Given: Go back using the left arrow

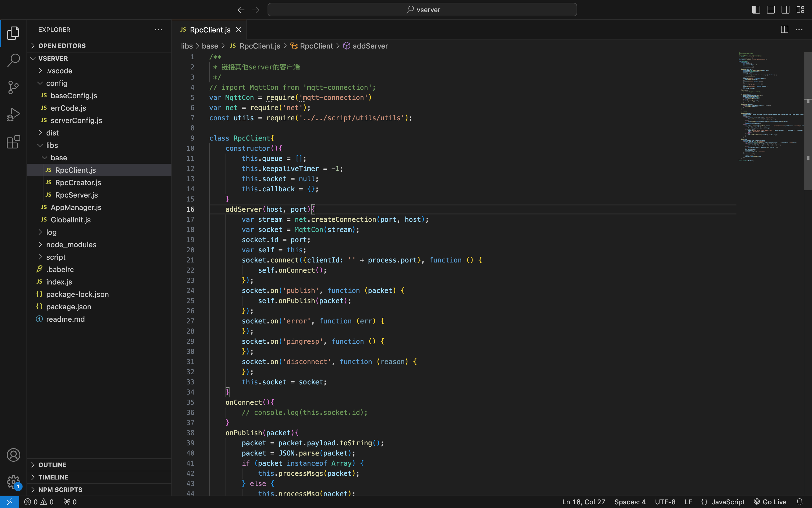Looking at the screenshot, I should click(x=241, y=10).
